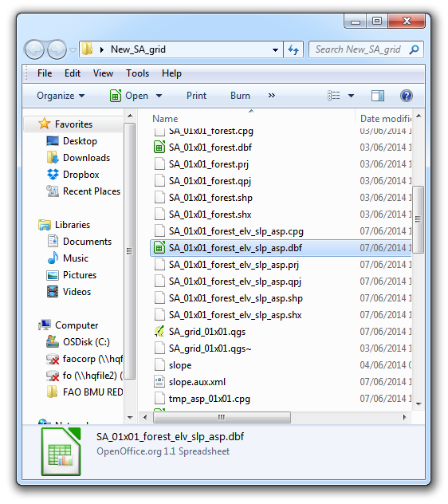Screen dimensions: 448x504
Task: Open the Edit menu
Action: [x=73, y=73]
